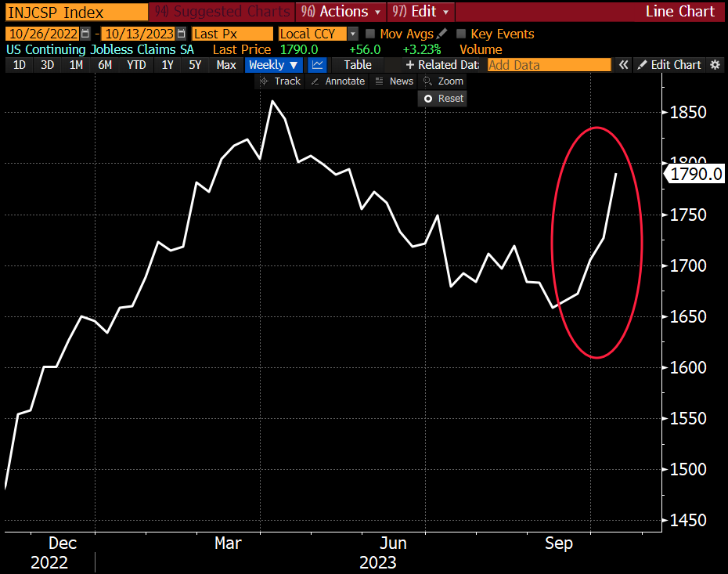Select the Annotate tool

point(337,81)
